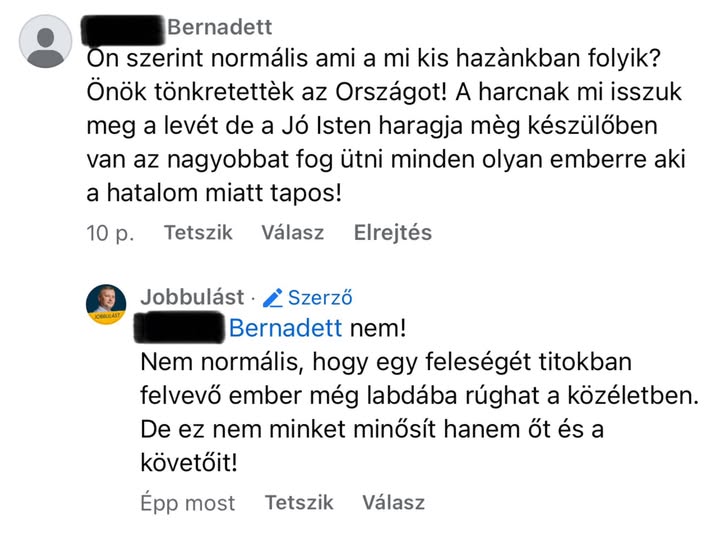Click the word "követőit!" in the reply
The width and height of the screenshot is (720, 540).
point(190,465)
